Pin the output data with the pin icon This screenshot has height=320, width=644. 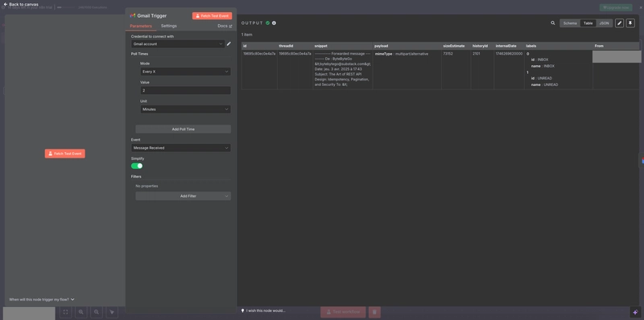pos(630,23)
